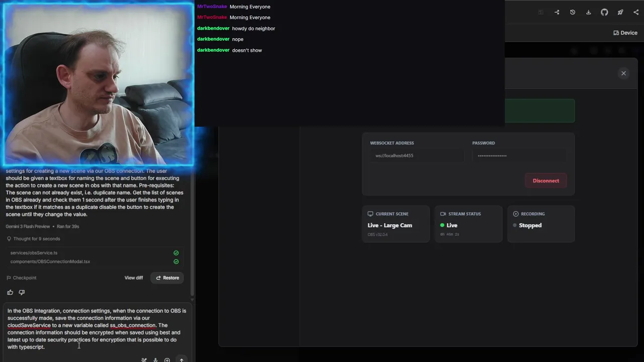This screenshot has width=644, height=362.
Task: Click the download app icon
Action: pyautogui.click(x=588, y=12)
